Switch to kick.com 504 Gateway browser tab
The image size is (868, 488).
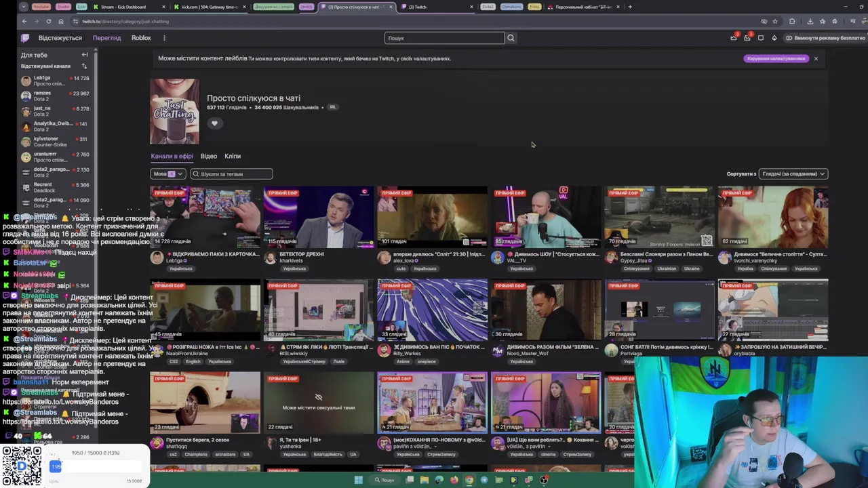[x=209, y=7]
